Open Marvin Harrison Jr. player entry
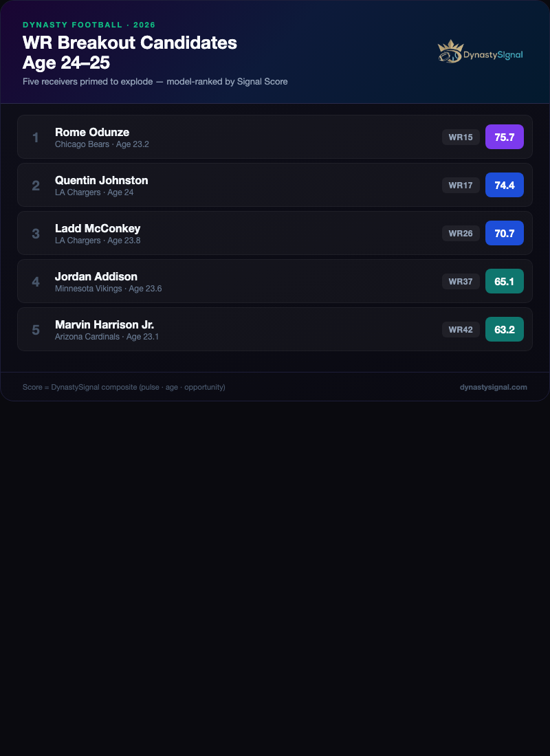Image resolution: width=550 pixels, height=756 pixels. [x=104, y=324]
